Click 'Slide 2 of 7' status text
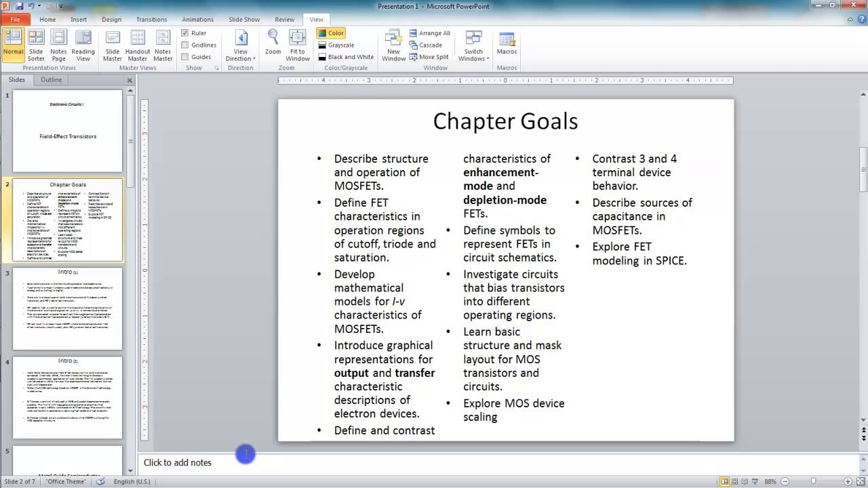Screen dimensions: 868x488 tap(20, 481)
